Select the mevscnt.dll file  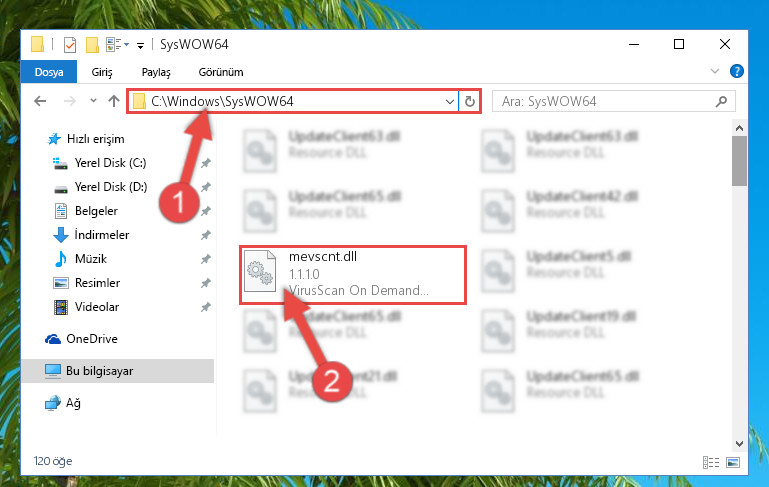tap(352, 275)
